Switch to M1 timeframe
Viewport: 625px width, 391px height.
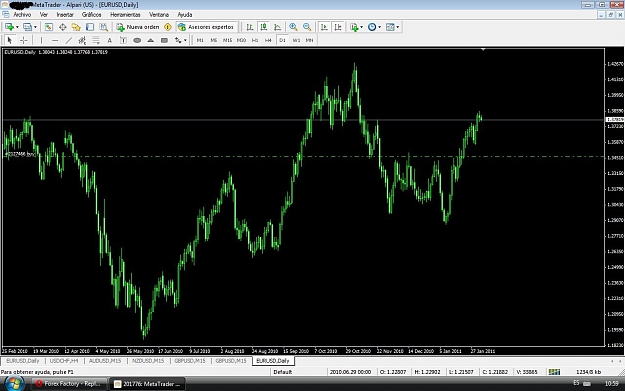click(x=200, y=40)
